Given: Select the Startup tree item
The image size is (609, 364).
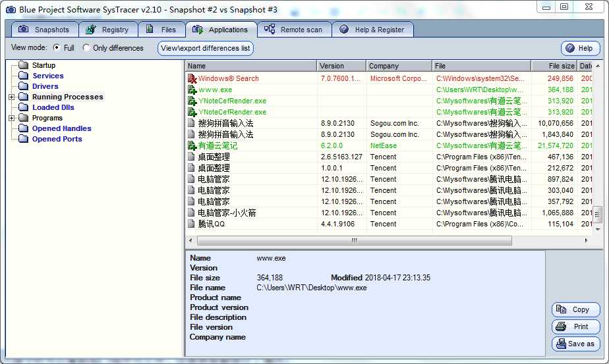Looking at the screenshot, I should click(x=43, y=65).
